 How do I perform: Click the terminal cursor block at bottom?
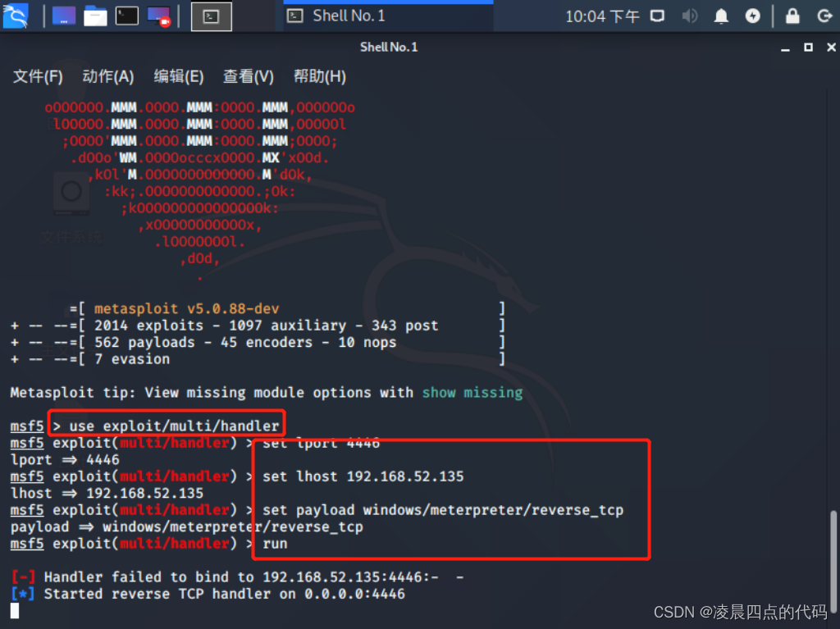click(x=15, y=611)
